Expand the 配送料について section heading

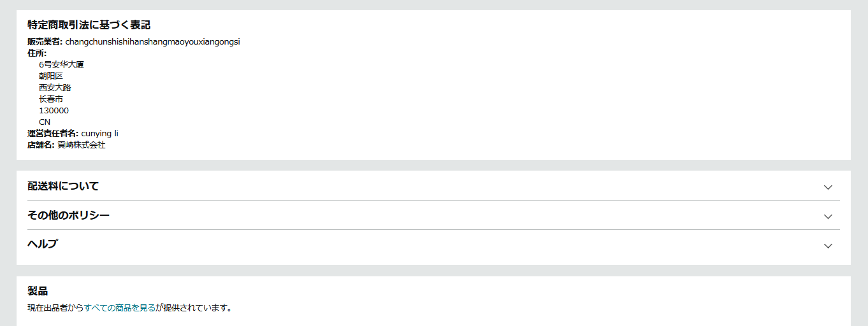pyautogui.click(x=63, y=187)
